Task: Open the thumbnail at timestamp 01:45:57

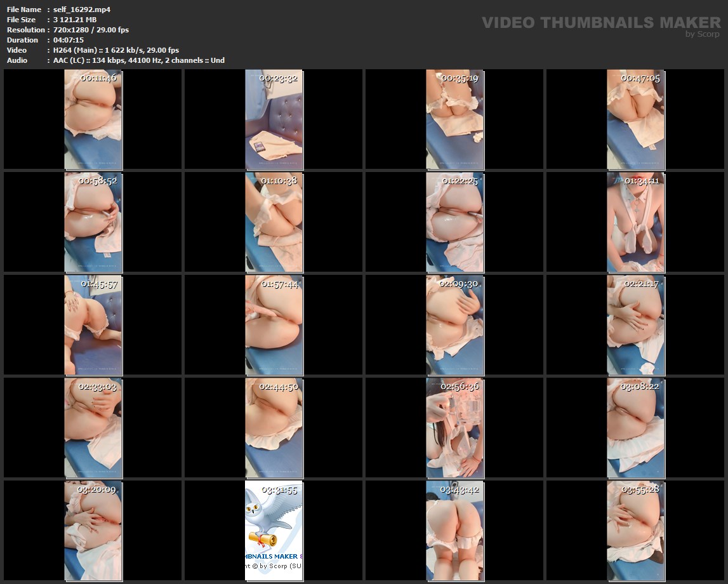Action: pos(93,325)
